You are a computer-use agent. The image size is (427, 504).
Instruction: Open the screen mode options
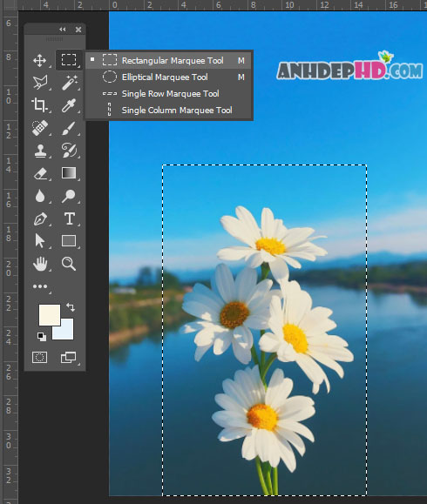[69, 357]
